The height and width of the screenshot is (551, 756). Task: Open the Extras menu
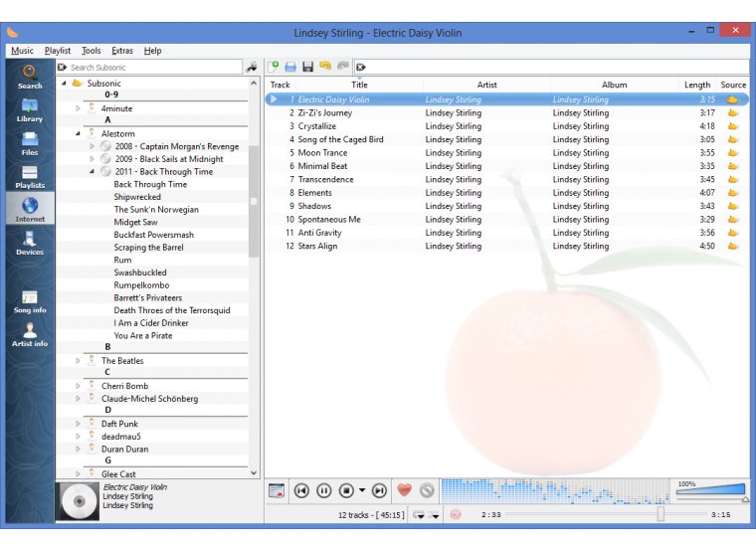pos(122,51)
